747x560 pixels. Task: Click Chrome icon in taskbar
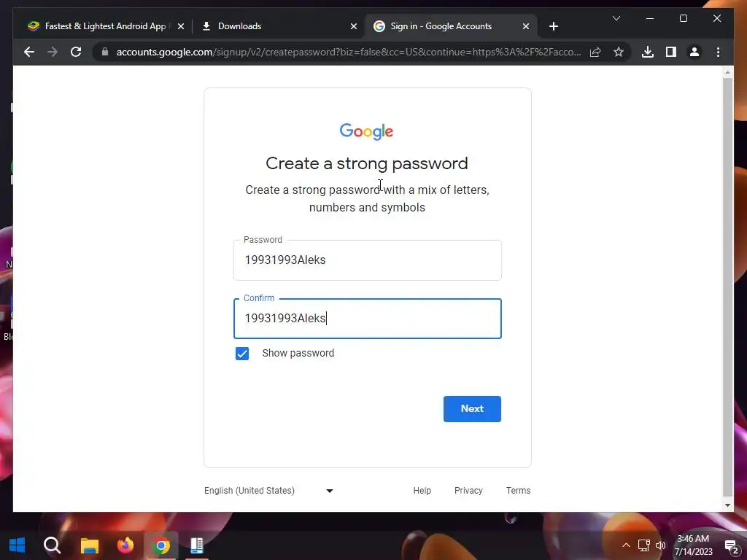161,545
